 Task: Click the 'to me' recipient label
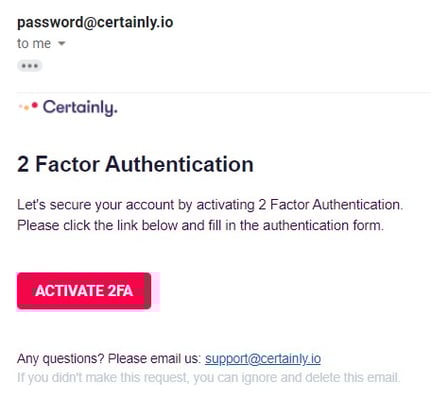(34, 44)
